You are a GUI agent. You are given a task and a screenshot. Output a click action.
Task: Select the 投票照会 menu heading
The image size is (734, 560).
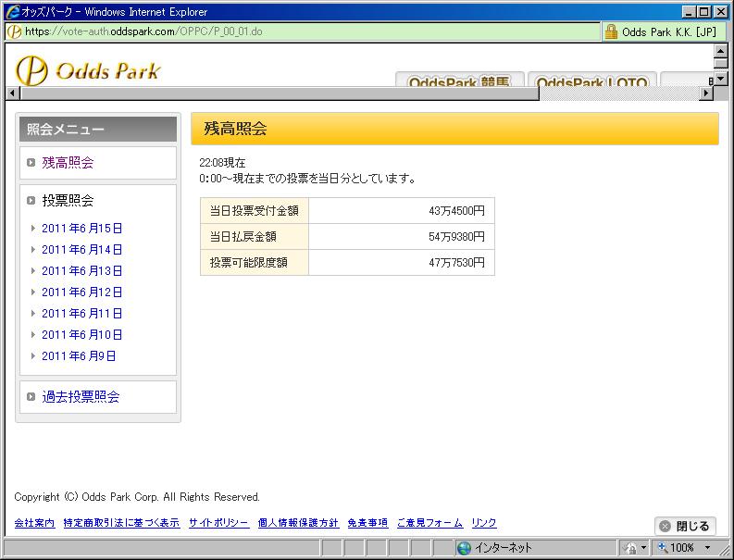pos(68,201)
